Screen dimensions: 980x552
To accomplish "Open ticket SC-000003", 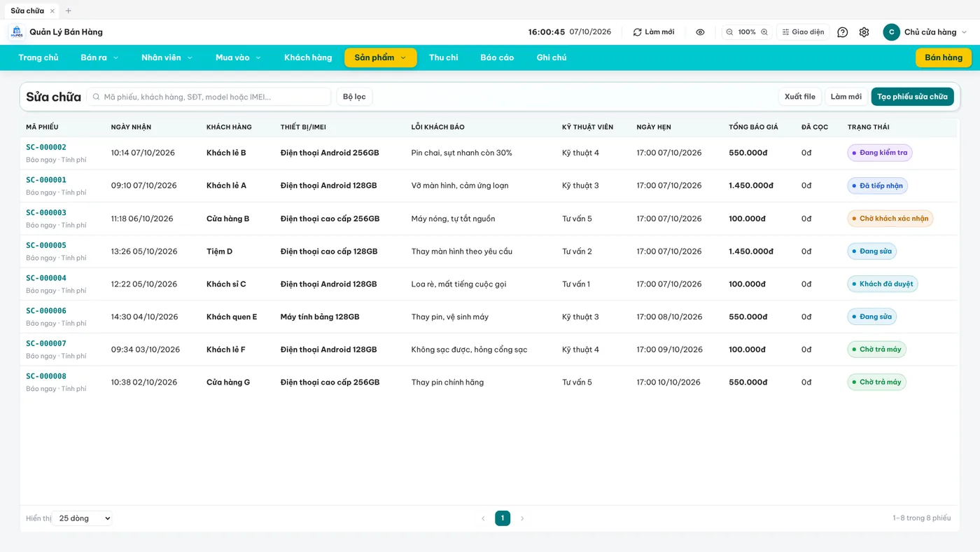I will pos(46,213).
